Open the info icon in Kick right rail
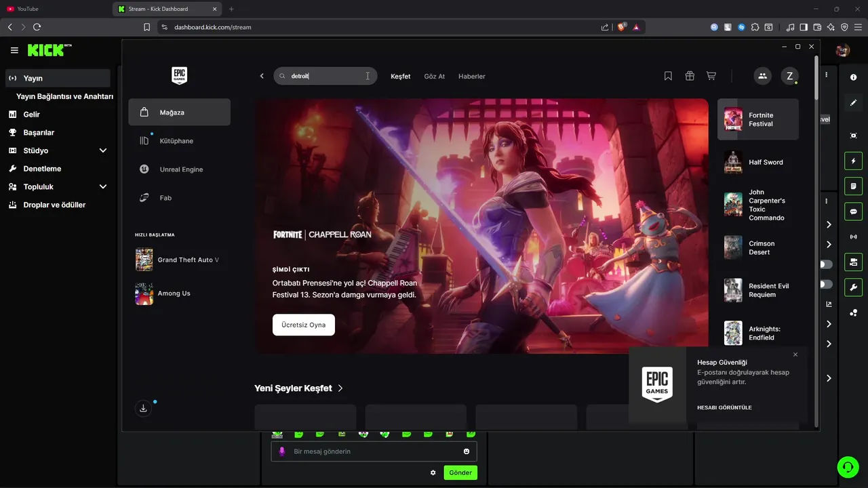This screenshot has width=868, height=488. pos(853,77)
